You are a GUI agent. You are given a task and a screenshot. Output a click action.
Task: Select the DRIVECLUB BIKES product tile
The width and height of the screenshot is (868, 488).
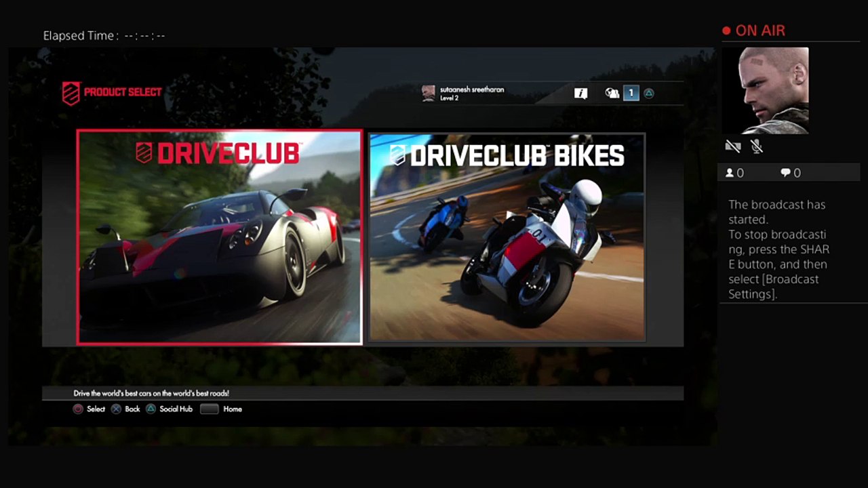[507, 237]
